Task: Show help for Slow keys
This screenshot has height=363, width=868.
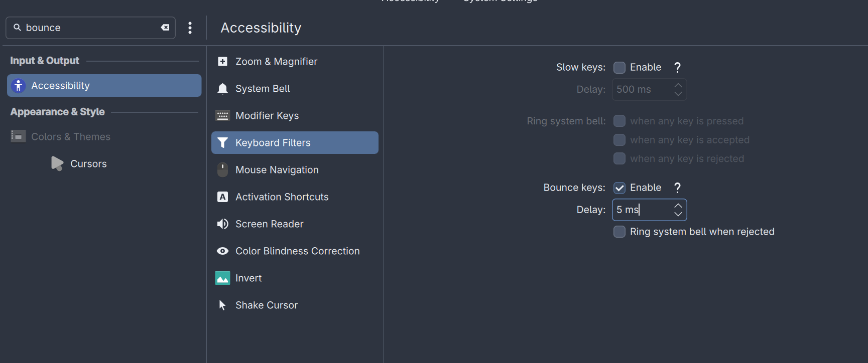Action: tap(677, 68)
